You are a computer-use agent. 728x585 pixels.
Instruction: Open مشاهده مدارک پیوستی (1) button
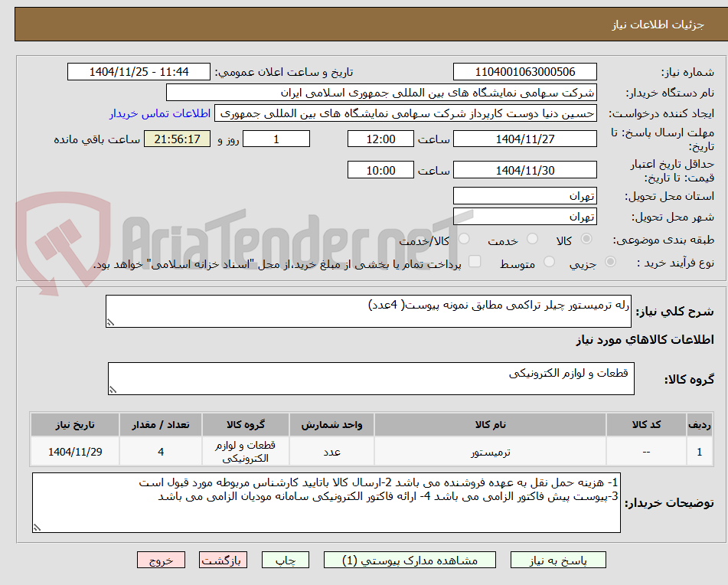(410, 560)
